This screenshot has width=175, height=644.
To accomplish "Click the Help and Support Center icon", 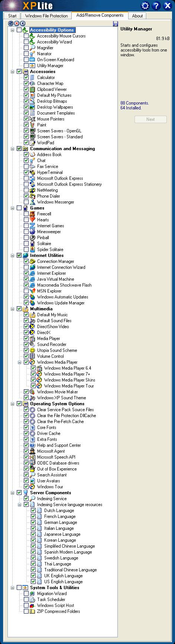I will click(x=33, y=445).
